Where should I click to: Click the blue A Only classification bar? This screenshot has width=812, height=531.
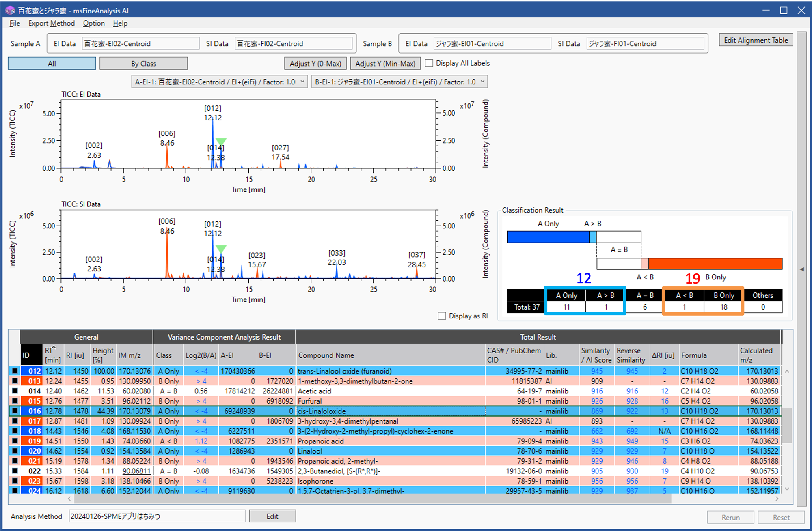pyautogui.click(x=548, y=237)
